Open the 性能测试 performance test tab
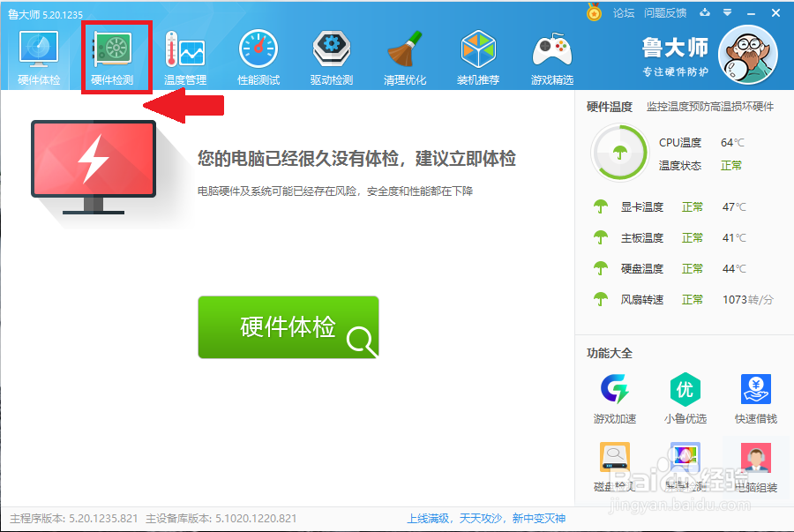Screen dimensions: 794x532 pos(258,56)
